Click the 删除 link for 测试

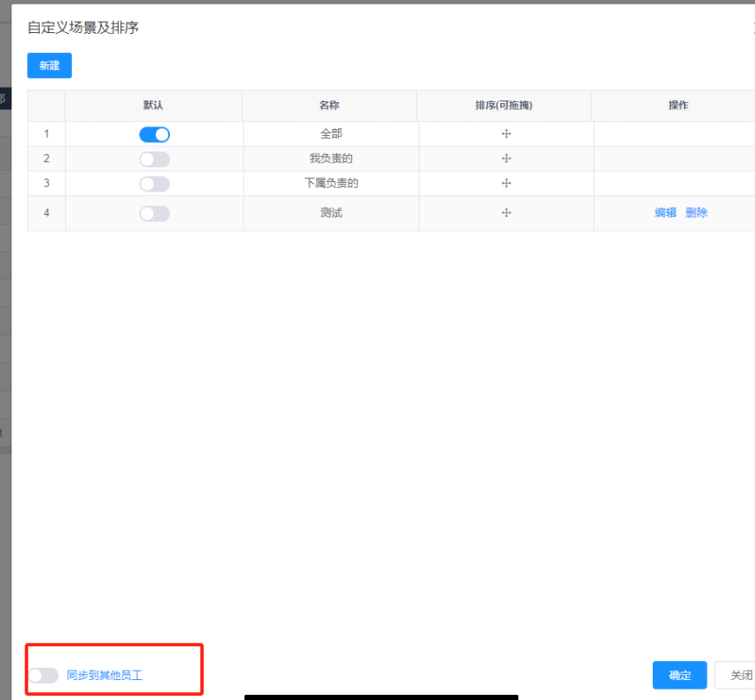click(x=696, y=212)
